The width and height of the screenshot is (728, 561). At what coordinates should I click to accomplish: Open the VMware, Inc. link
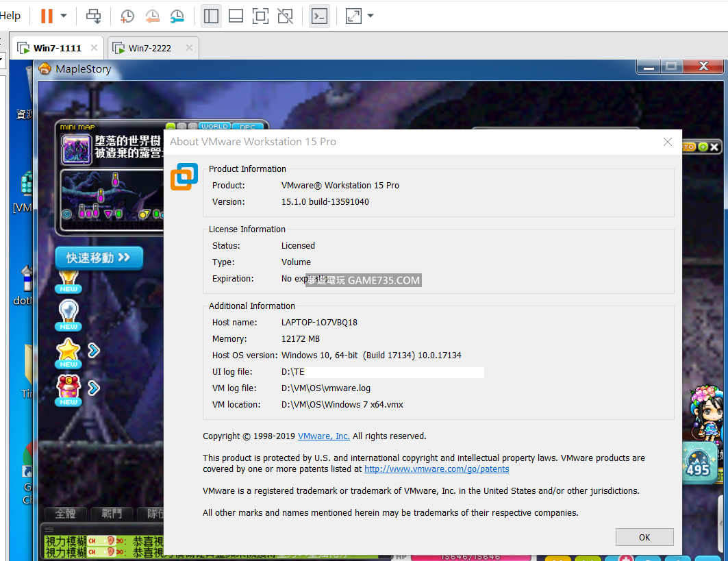323,436
